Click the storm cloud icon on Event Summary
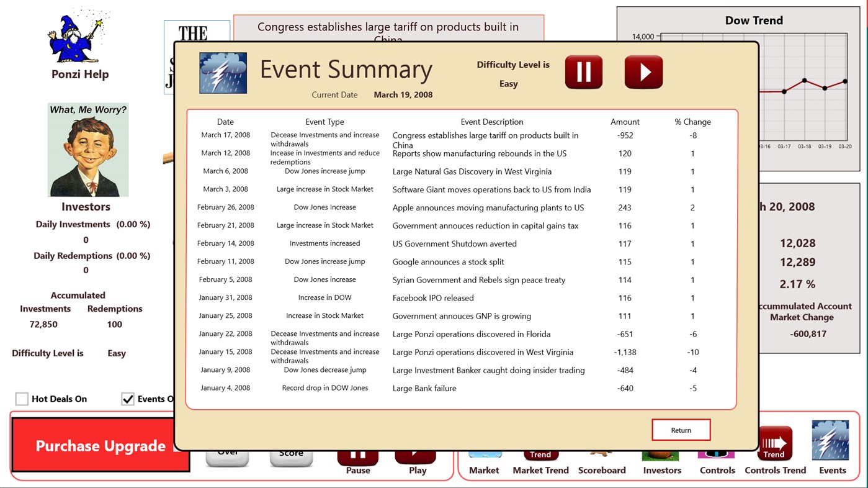The image size is (868, 488). tap(223, 73)
